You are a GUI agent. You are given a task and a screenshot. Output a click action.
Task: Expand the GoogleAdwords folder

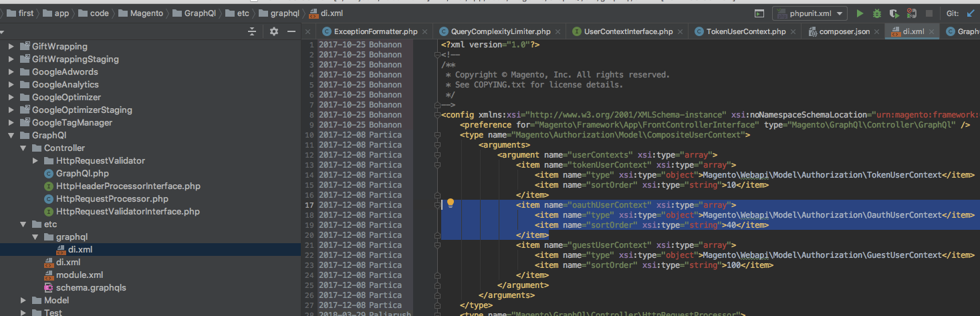click(11, 71)
